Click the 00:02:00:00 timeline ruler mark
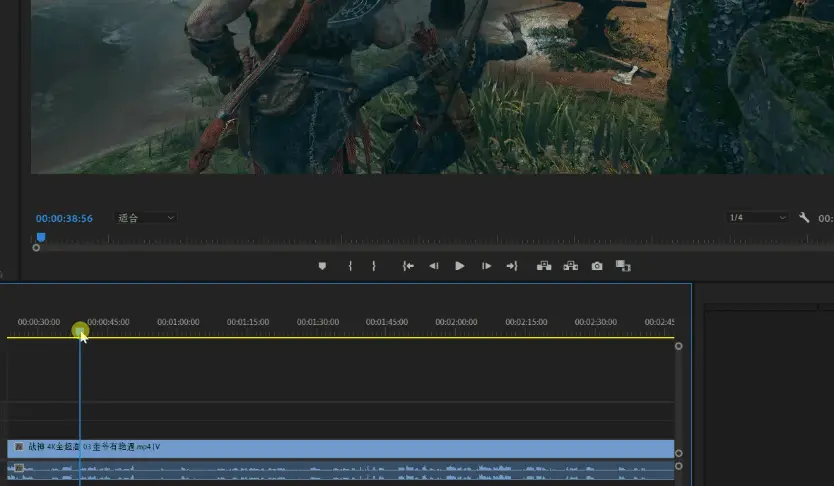834x486 pixels. (x=456, y=322)
